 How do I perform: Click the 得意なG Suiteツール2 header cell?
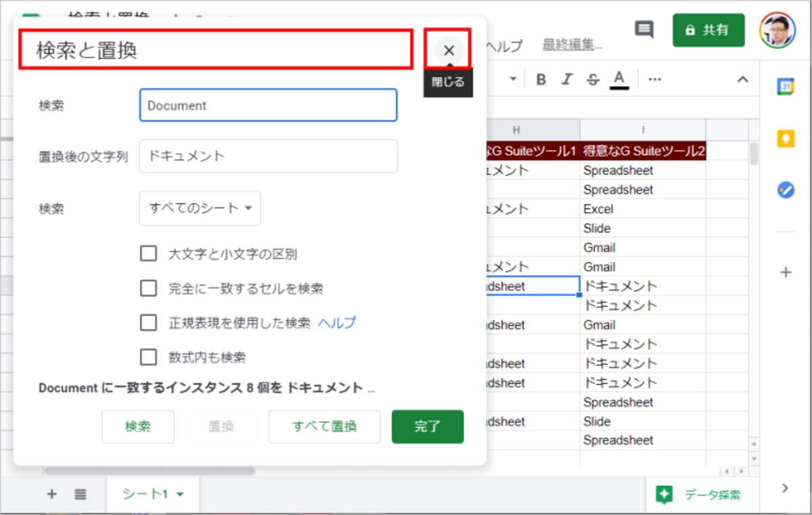(643, 151)
